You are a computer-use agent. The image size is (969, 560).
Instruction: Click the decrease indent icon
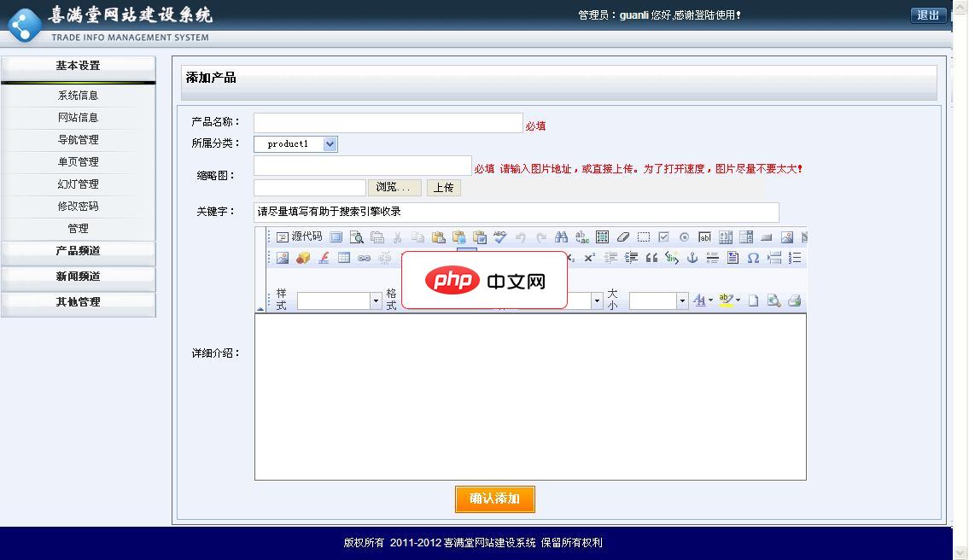point(610,258)
